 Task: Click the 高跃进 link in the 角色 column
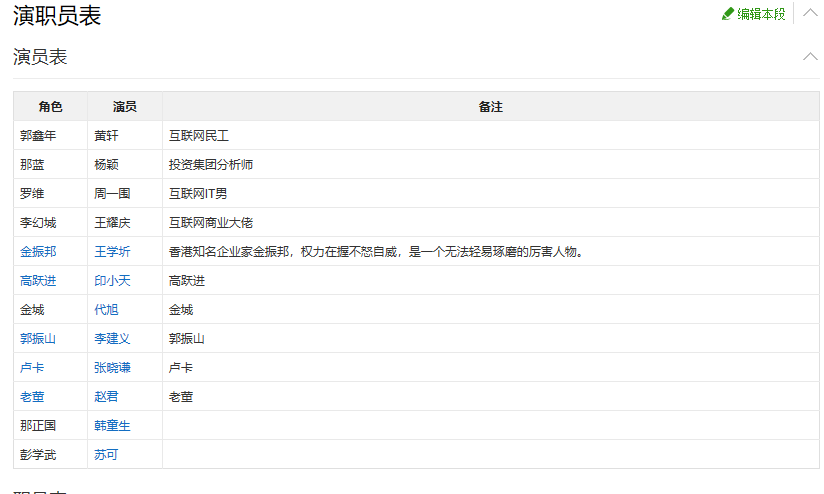[38, 281]
